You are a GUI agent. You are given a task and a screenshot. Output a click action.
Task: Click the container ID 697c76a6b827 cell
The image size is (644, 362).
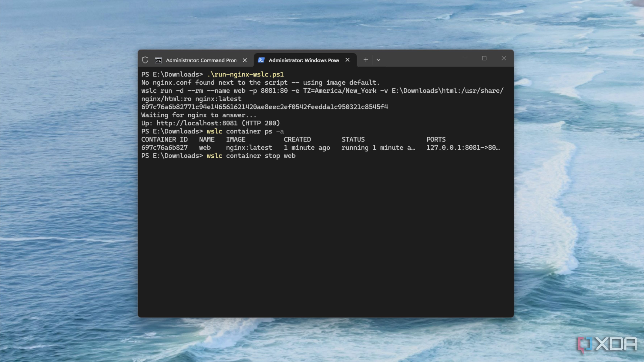[164, 148]
